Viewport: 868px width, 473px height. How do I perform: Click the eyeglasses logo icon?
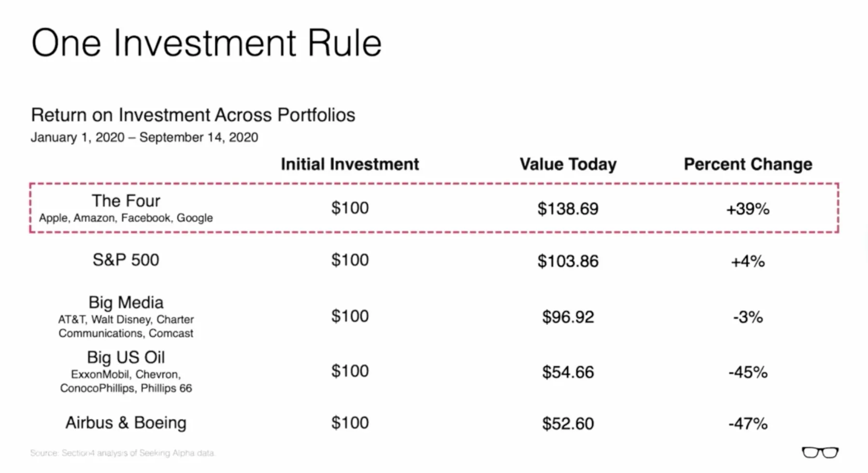coord(820,453)
